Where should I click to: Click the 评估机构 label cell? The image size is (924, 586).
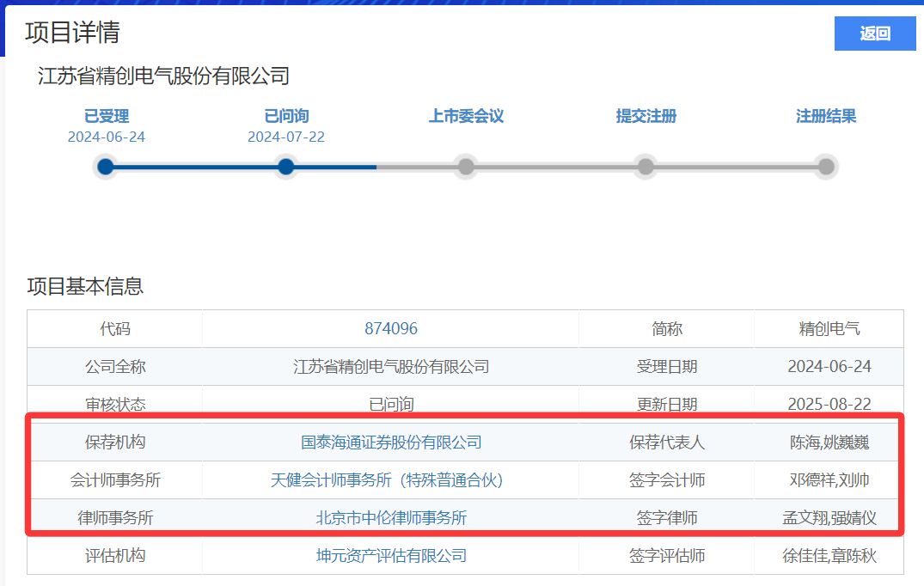tap(115, 555)
